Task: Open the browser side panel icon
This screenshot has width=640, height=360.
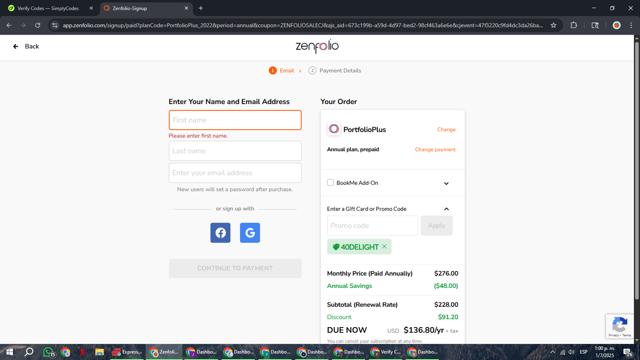Action: coord(595,25)
